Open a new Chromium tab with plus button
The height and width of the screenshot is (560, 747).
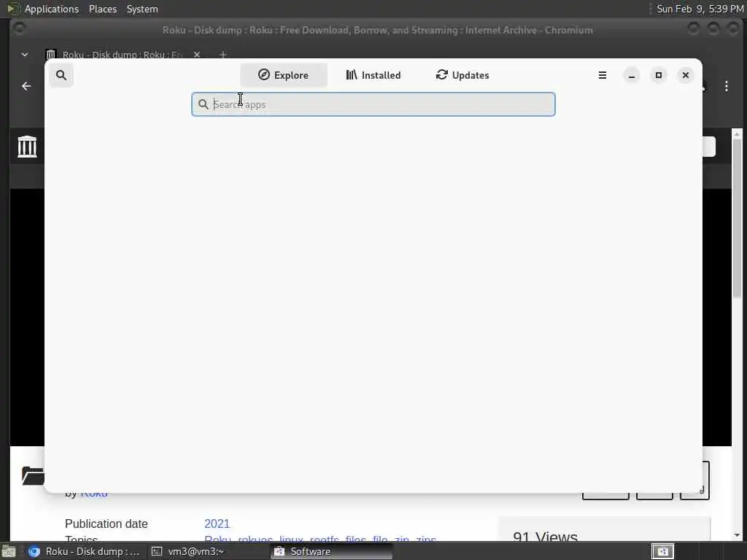point(223,55)
